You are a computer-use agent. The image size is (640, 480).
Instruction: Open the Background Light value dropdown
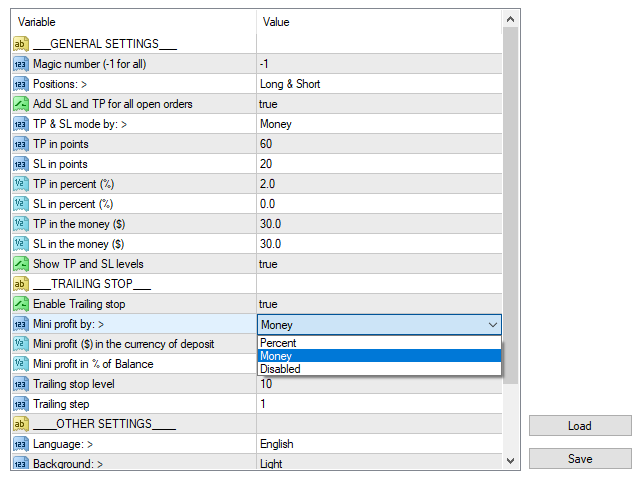click(379, 463)
